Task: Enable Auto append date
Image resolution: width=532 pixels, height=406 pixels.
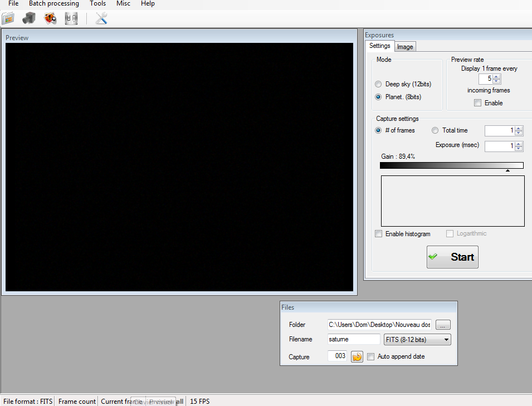Action: pos(371,357)
